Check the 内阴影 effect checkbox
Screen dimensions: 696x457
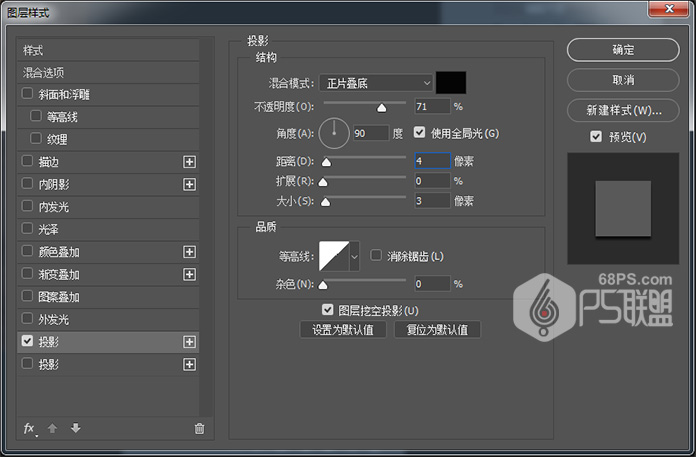point(27,183)
